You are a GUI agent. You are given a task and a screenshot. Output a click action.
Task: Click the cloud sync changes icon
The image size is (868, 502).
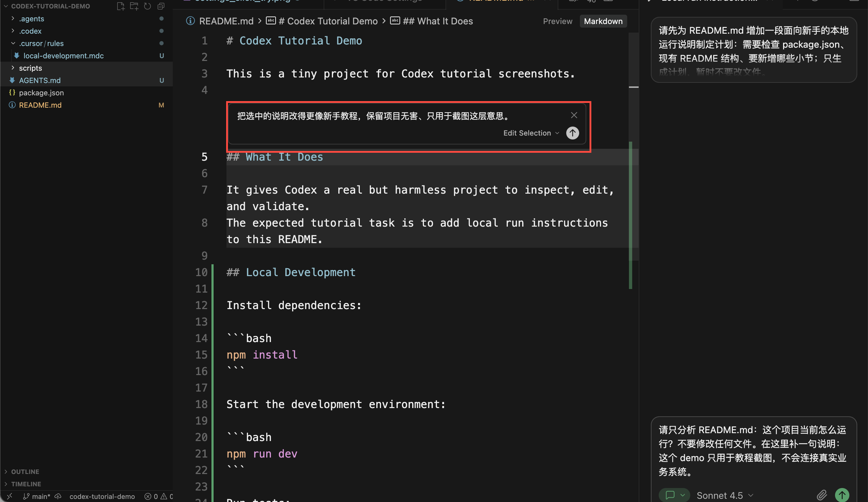(58, 496)
